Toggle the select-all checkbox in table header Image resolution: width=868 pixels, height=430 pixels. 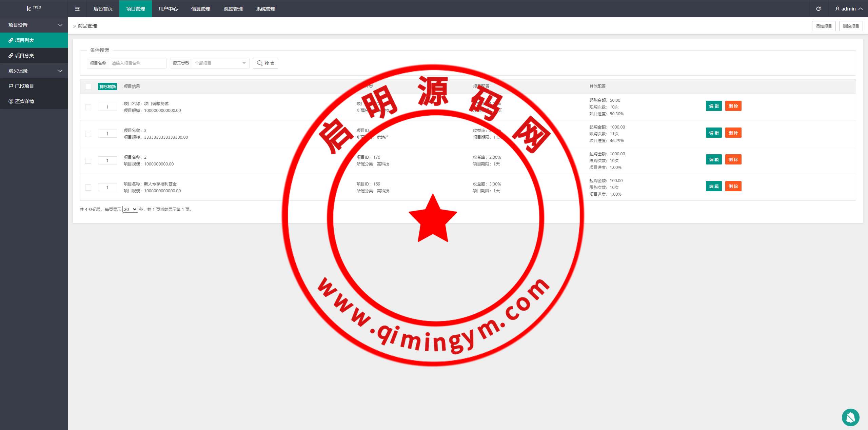(88, 87)
